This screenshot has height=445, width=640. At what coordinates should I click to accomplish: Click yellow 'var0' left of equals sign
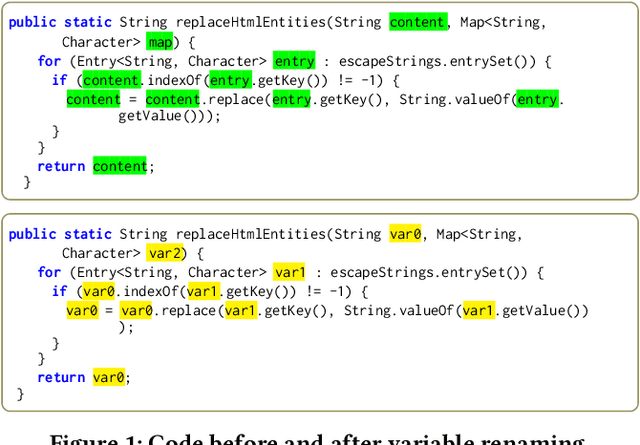[x=82, y=310]
